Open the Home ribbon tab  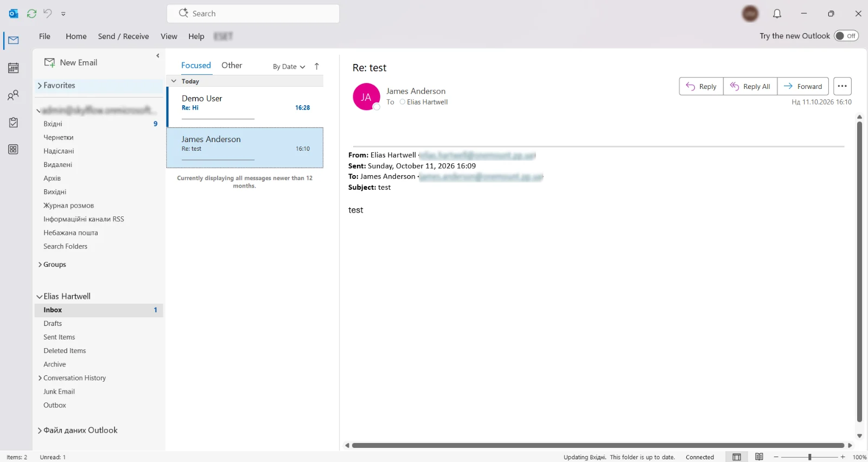76,36
